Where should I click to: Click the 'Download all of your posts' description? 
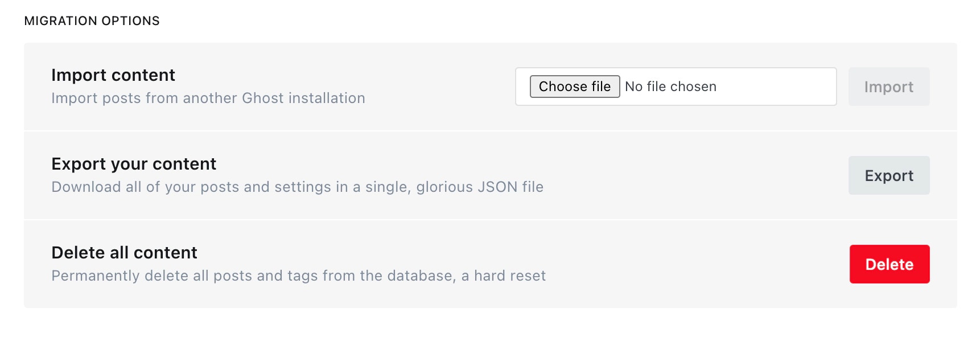[x=298, y=187]
